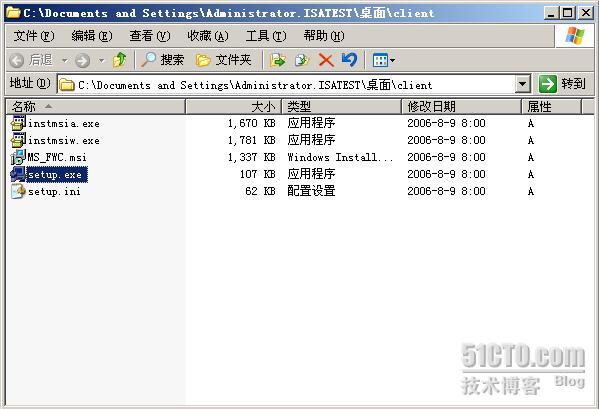Click the instmsiw.exe file name
599x409 pixels.
[x=64, y=141]
